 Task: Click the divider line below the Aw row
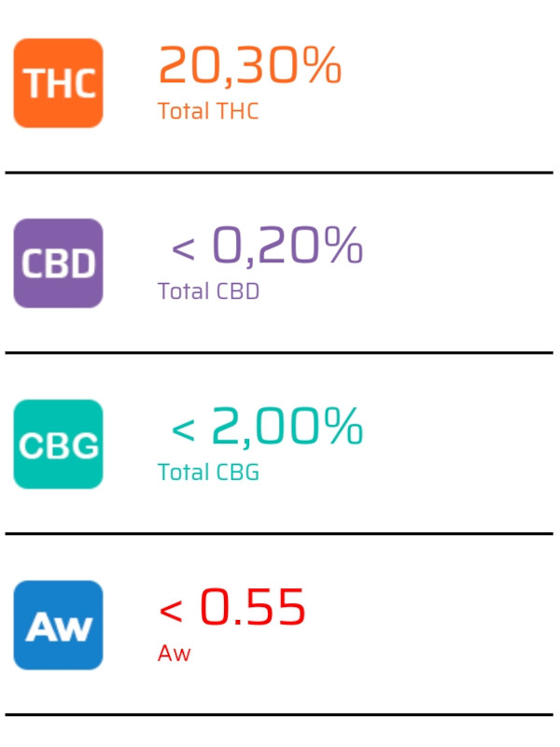pos(279,715)
